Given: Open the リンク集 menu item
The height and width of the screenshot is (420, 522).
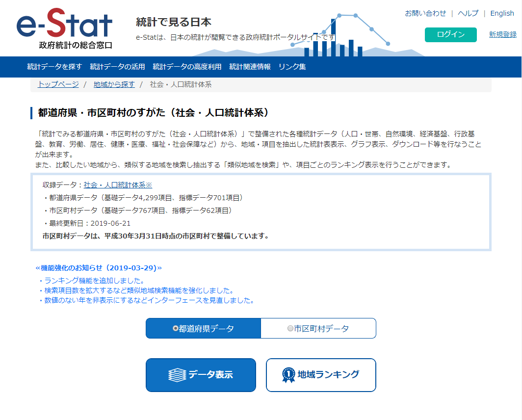Looking at the screenshot, I should point(292,67).
